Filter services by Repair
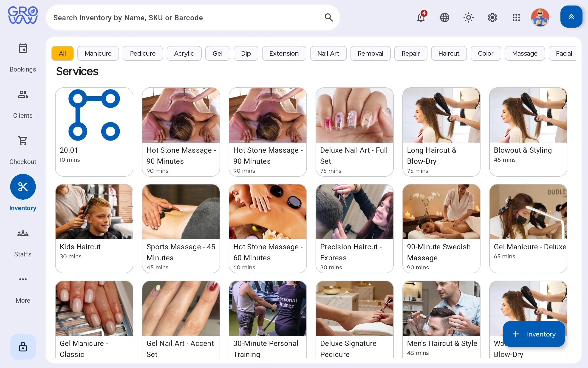 coord(411,53)
